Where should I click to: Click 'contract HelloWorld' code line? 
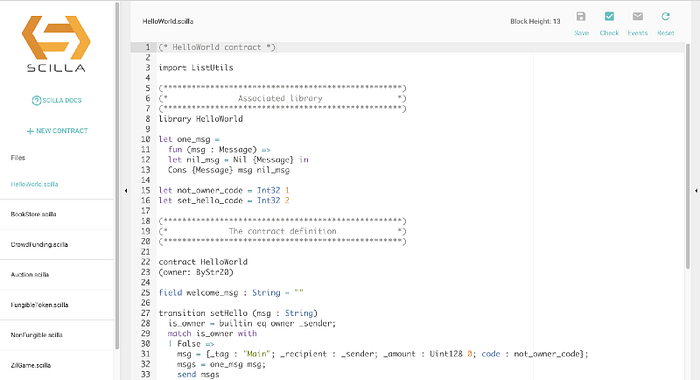click(x=203, y=262)
